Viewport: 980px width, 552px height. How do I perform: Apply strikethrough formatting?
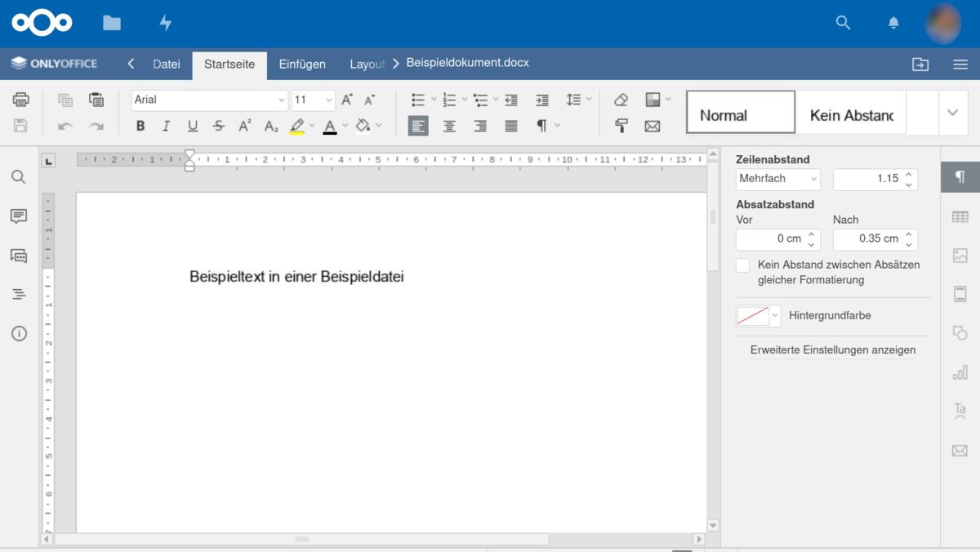(x=218, y=126)
